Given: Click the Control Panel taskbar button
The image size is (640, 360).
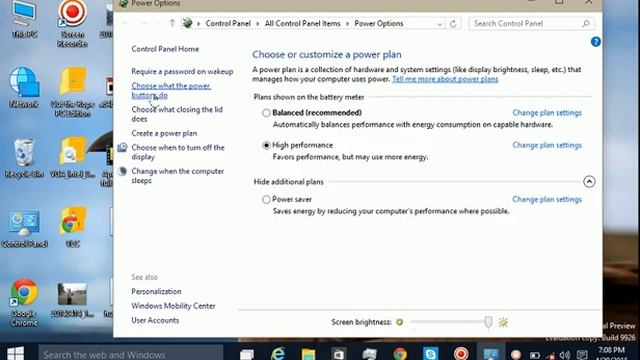Looking at the screenshot, I should (x=491, y=354).
